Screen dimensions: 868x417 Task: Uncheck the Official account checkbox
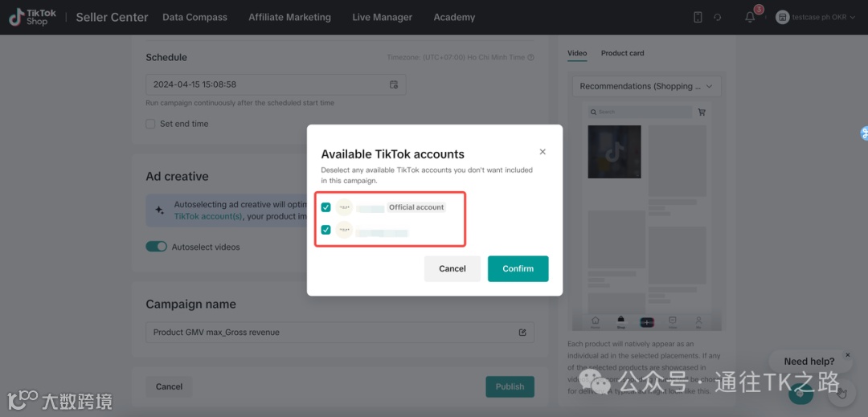[x=326, y=207]
